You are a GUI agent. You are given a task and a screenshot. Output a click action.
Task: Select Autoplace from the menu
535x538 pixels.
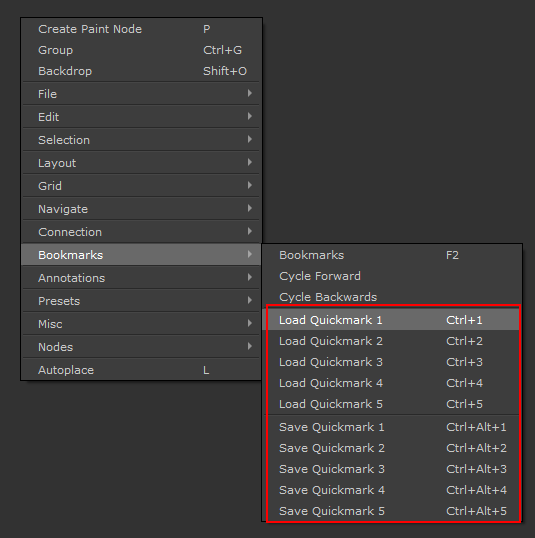click(141, 370)
